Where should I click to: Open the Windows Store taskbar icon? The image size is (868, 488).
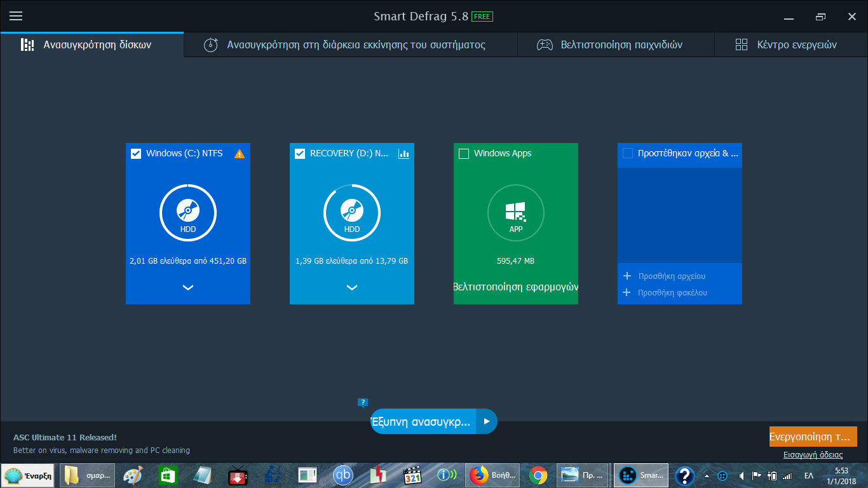tap(168, 475)
